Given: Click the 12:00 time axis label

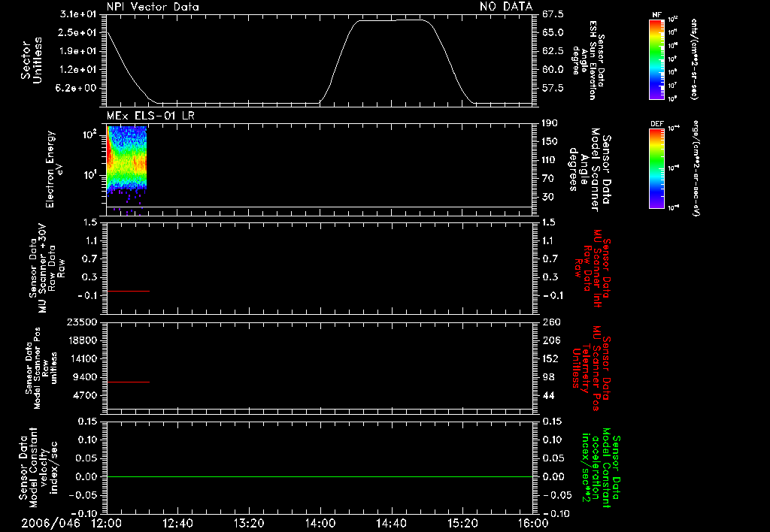Looking at the screenshot, I should 107,523.
